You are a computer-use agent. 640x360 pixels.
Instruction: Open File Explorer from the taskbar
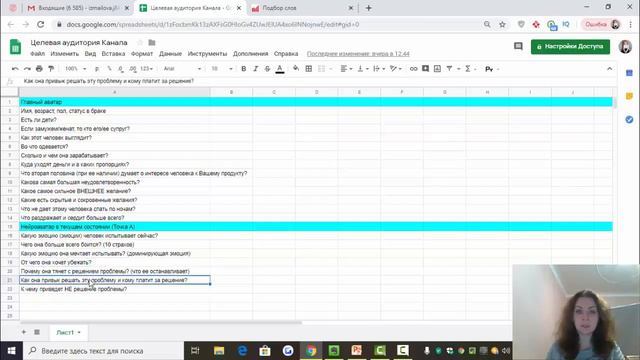[x=219, y=351]
